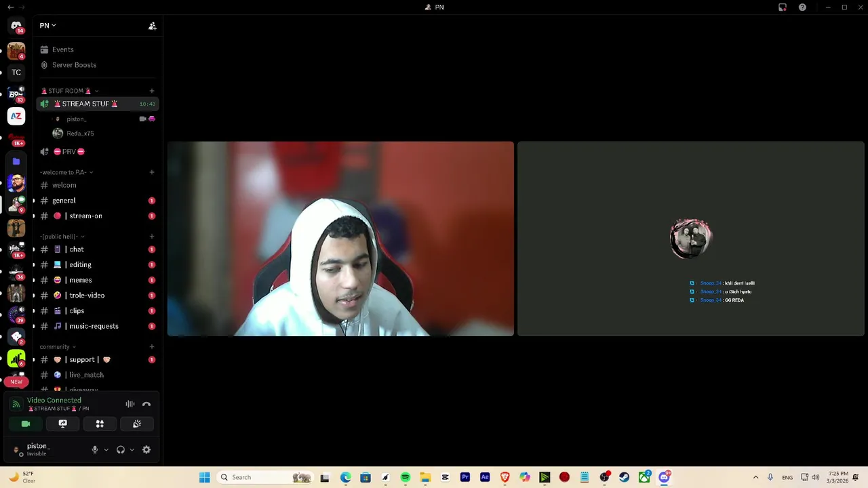Open the trole-video channel
The image size is (868, 488).
(97, 296)
